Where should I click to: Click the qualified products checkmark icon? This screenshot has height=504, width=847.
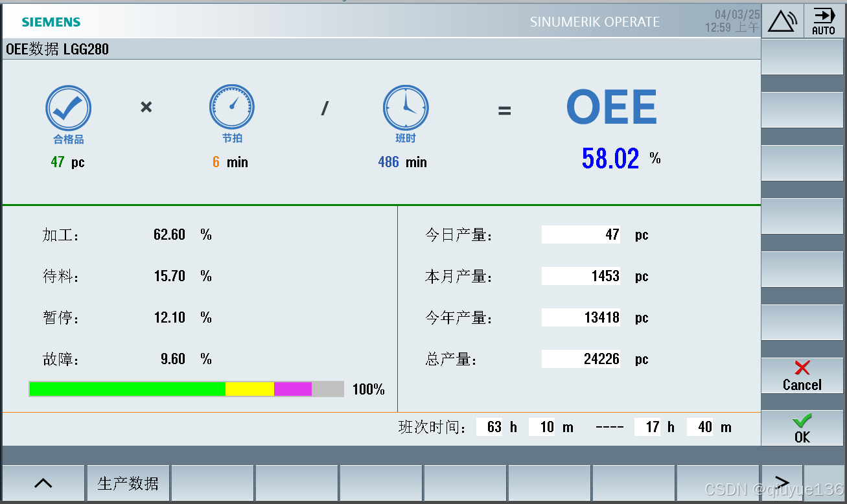(x=68, y=108)
